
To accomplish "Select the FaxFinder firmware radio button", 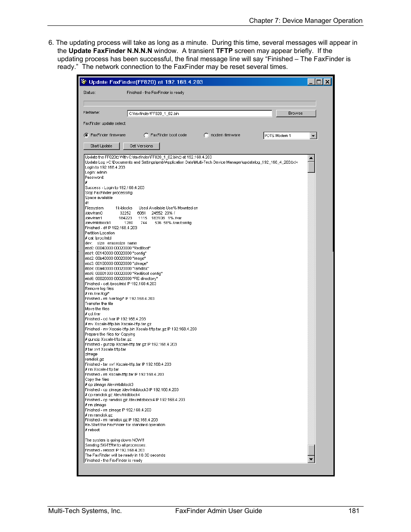I will pos(86,135).
